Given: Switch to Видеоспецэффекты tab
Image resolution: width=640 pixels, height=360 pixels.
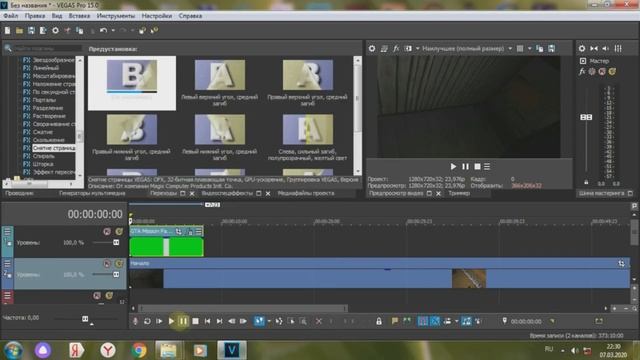Looking at the screenshot, I should 227,193.
